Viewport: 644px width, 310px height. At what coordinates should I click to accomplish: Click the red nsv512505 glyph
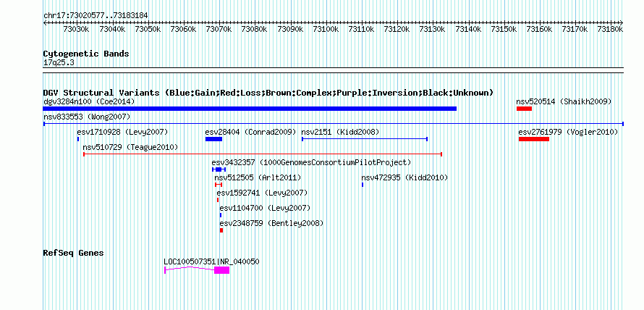click(219, 185)
